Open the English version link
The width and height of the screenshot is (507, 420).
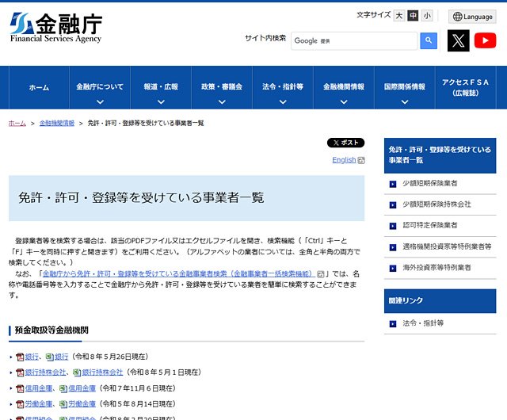[344, 160]
